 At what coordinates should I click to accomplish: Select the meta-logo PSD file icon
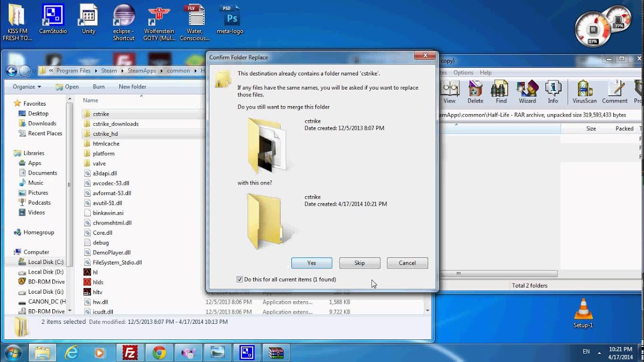[230, 20]
